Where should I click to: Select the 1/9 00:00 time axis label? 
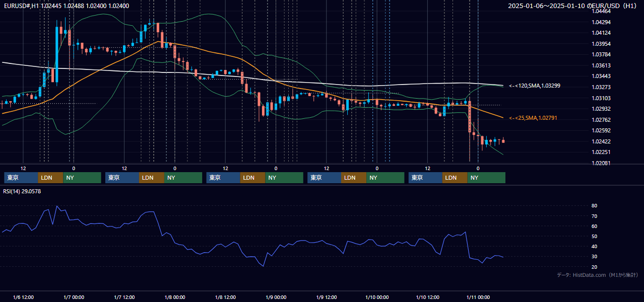pyautogui.click(x=276, y=297)
